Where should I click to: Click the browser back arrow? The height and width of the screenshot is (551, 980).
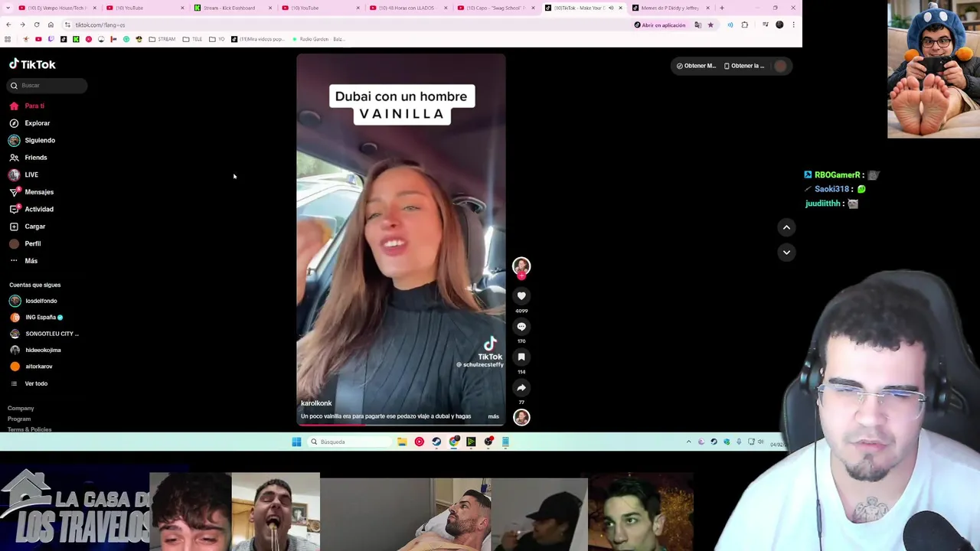click(8, 25)
